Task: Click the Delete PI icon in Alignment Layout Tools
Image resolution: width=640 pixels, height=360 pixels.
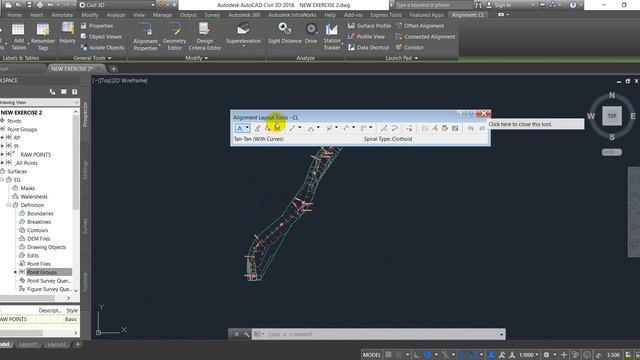Action: click(267, 129)
